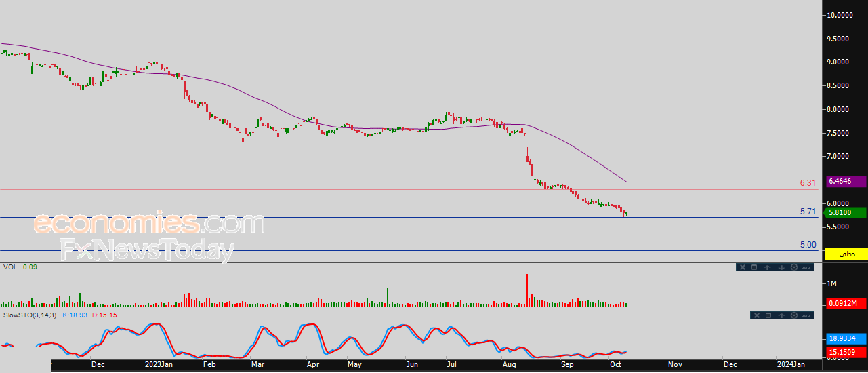Select the 5.00 level line label

(x=808, y=245)
